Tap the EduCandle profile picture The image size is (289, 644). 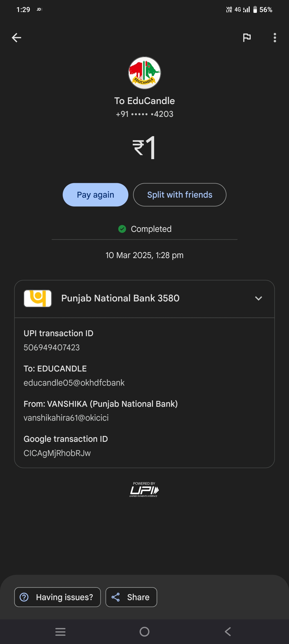coord(144,73)
